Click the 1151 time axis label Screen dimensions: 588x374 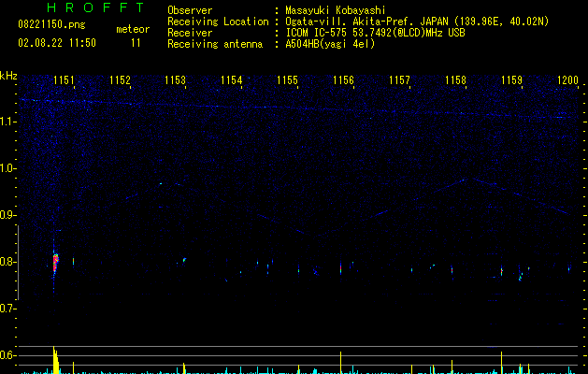coord(64,80)
